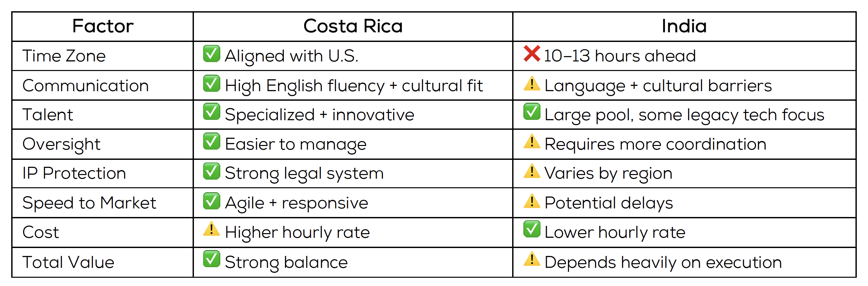Image resolution: width=868 pixels, height=286 pixels.
Task: Click the warning triangle beside Higher hourly rate
Action: coord(212,229)
